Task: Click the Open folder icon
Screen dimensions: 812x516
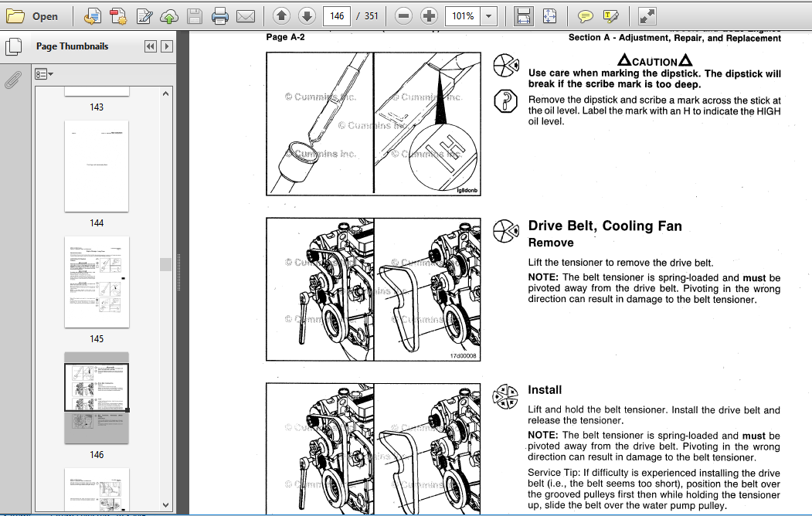Action: pyautogui.click(x=15, y=16)
